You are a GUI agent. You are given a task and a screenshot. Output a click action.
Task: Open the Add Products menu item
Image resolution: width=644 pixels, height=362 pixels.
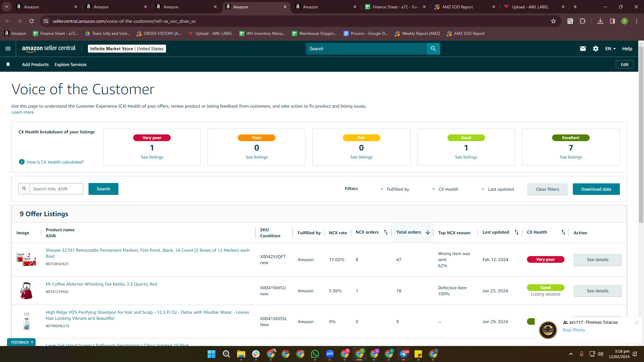point(35,64)
